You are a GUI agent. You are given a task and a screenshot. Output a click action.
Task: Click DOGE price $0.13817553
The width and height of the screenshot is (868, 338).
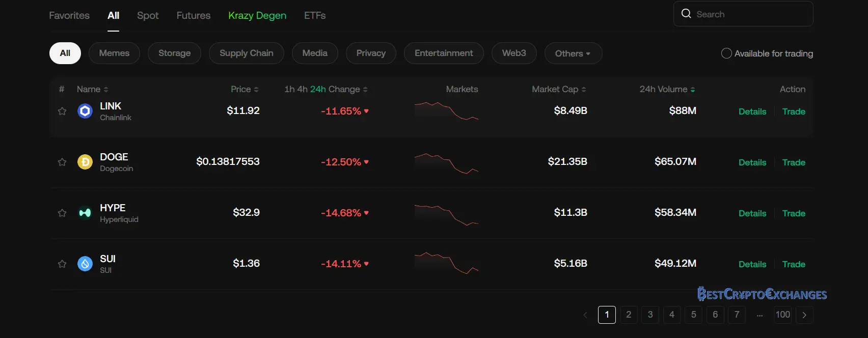(x=228, y=161)
